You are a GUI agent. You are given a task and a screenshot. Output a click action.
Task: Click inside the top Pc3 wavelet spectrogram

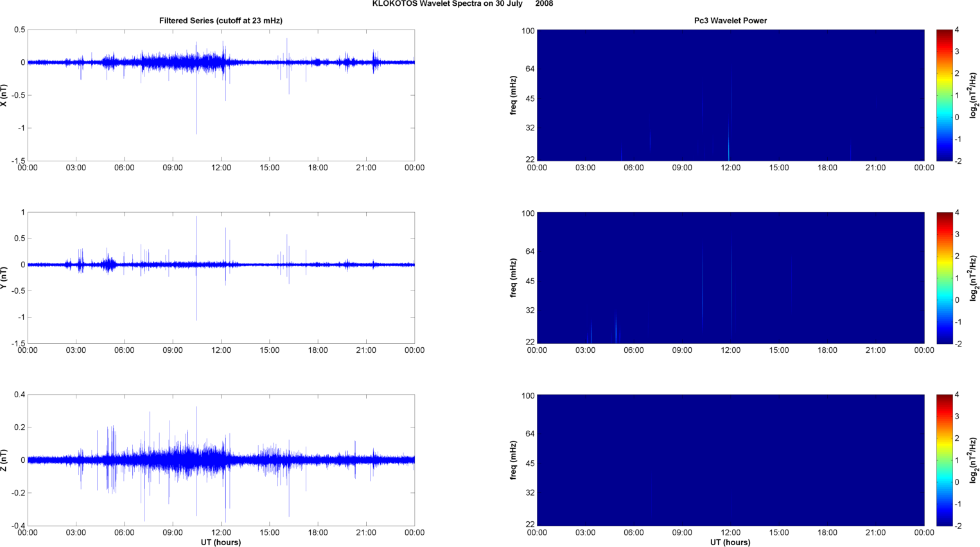point(730,95)
